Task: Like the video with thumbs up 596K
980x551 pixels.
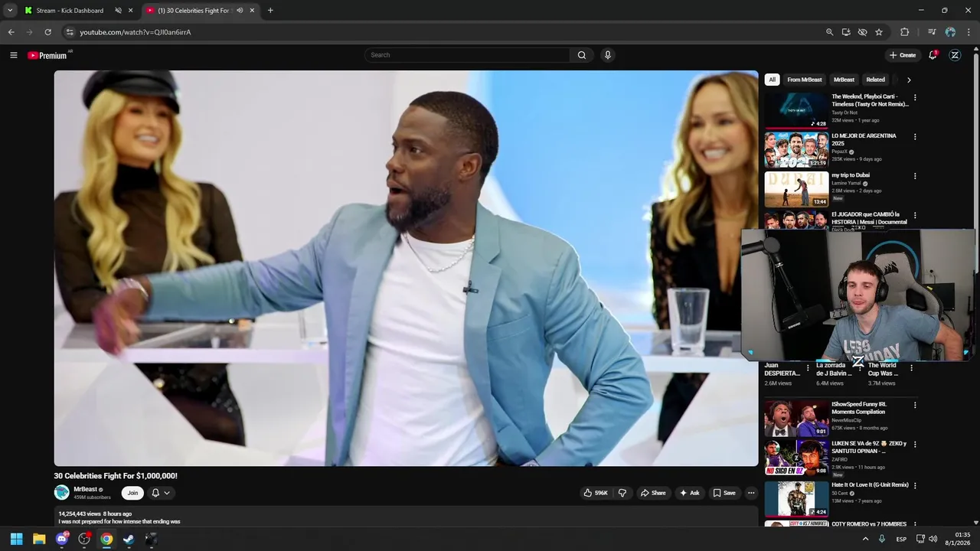Action: coord(595,493)
